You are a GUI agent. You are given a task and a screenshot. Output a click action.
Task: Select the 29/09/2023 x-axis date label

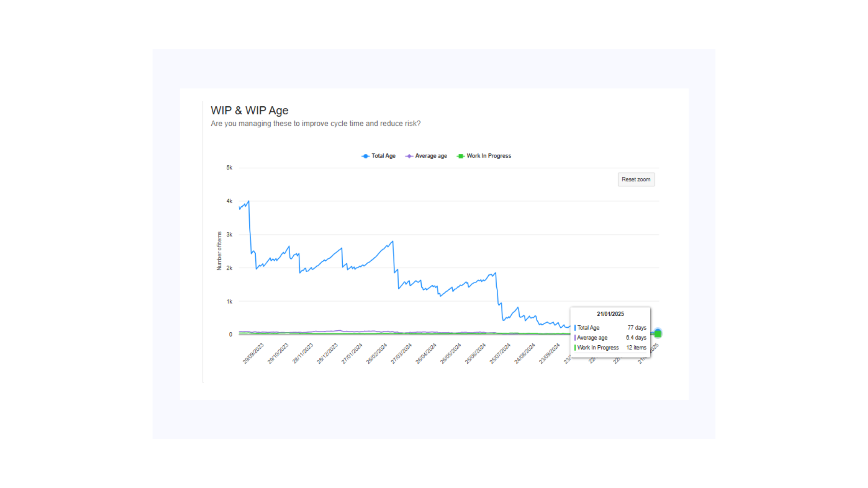pos(253,353)
